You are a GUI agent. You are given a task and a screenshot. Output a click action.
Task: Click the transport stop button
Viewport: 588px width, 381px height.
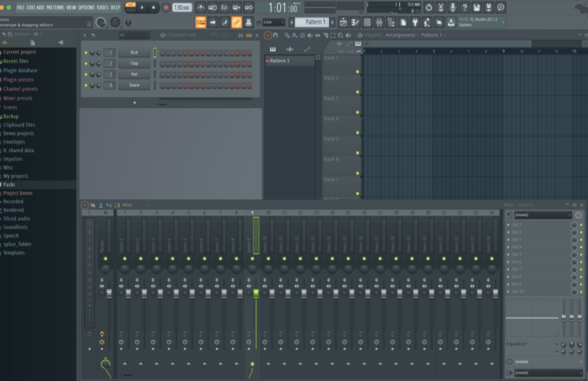point(153,7)
